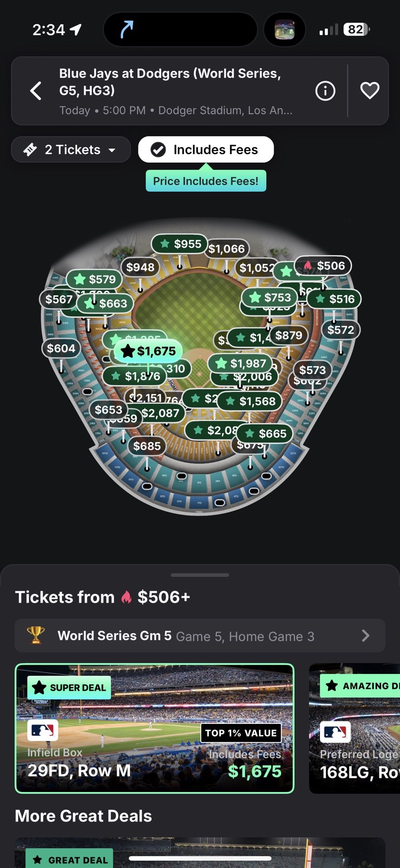Viewport: 400px width, 868px height.
Task: Dismiss the Price Includes Fees tooltip
Action: coord(206,181)
